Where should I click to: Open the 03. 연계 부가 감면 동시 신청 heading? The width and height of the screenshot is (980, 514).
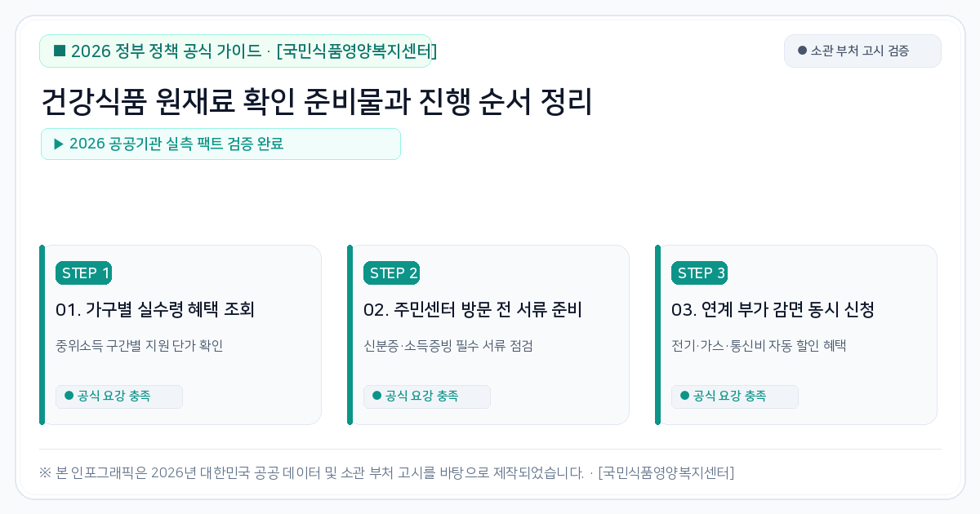pos(773,310)
